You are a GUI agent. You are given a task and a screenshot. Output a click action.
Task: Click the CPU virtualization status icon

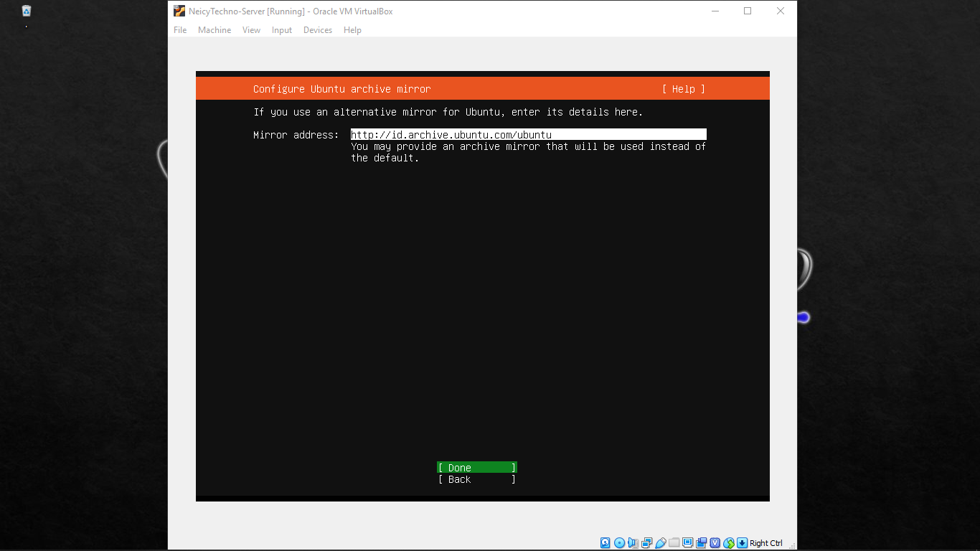tap(715, 543)
